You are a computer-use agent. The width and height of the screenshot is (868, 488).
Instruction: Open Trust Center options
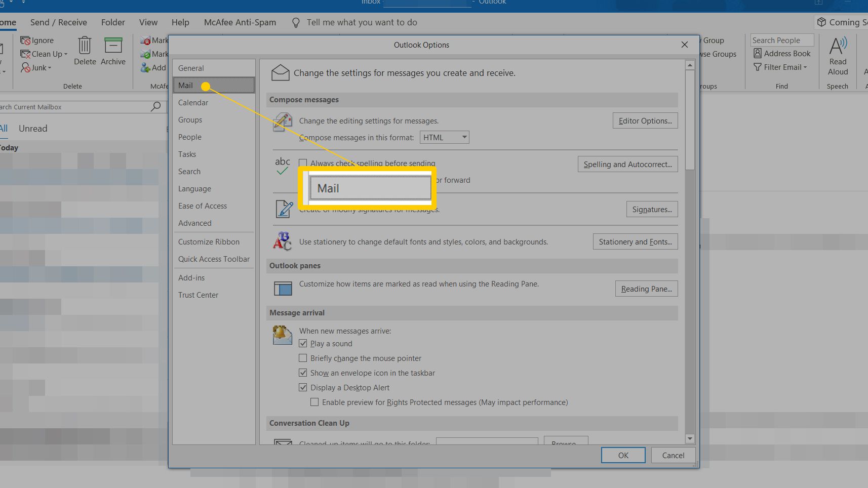pyautogui.click(x=214, y=295)
